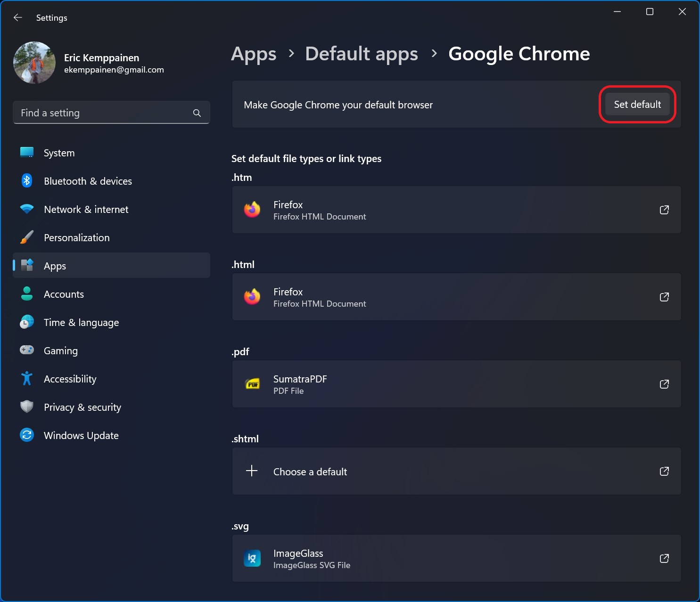
Task: Open external link icon for .html
Action: 664,297
